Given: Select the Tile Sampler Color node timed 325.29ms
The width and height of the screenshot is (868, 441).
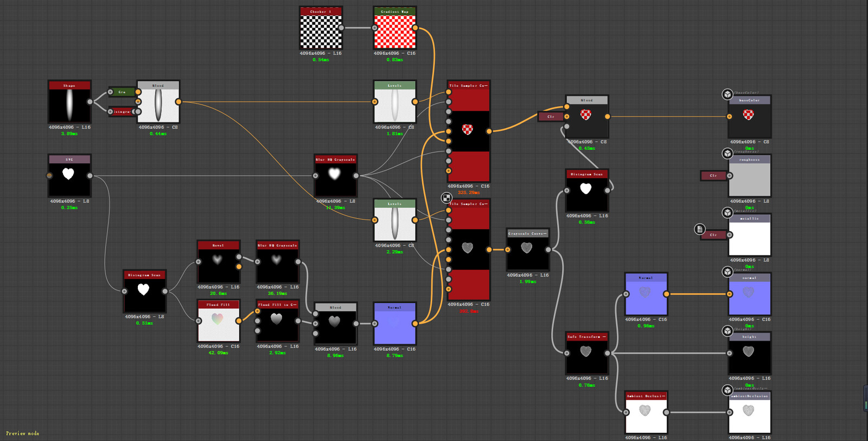Looking at the screenshot, I should (x=469, y=131).
